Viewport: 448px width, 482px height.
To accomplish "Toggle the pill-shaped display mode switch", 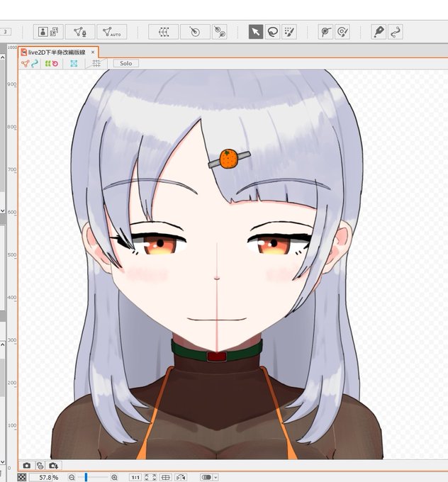I will [x=206, y=477].
